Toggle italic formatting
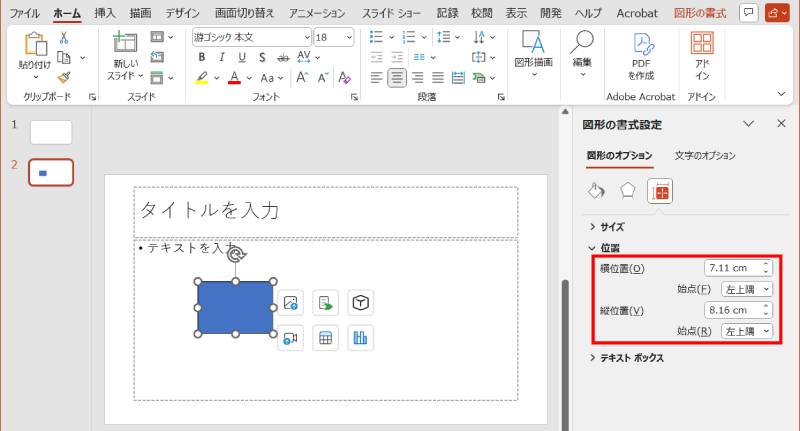The height and width of the screenshot is (431, 800). pos(221,57)
